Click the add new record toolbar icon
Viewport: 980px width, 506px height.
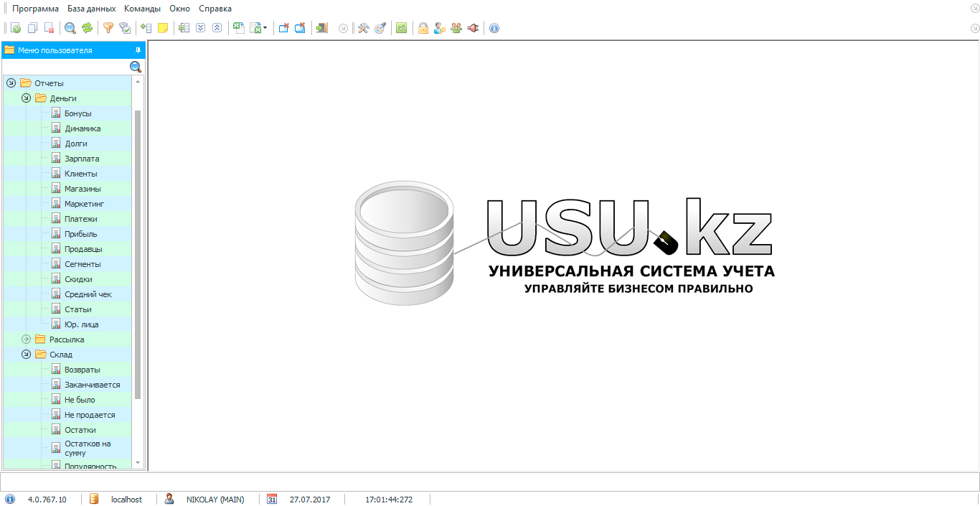[15, 28]
